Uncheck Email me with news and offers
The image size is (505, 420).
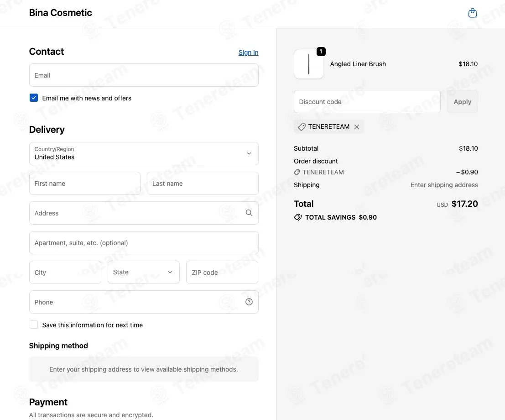pyautogui.click(x=34, y=98)
